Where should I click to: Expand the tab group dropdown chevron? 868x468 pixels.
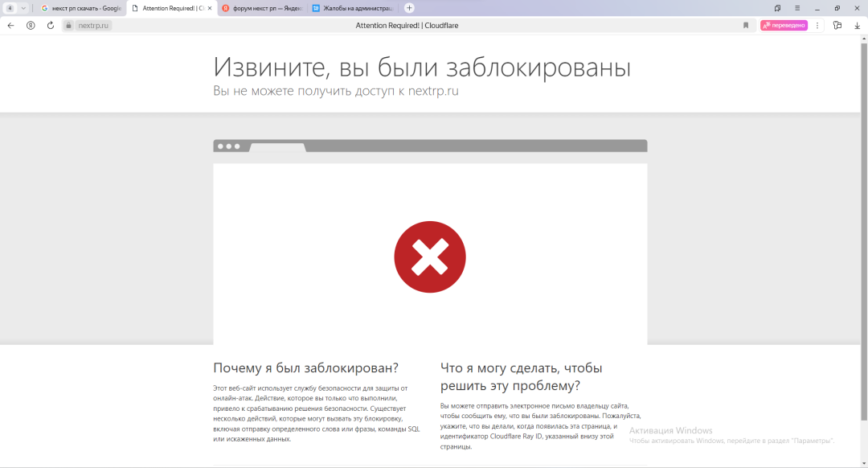pyautogui.click(x=23, y=8)
